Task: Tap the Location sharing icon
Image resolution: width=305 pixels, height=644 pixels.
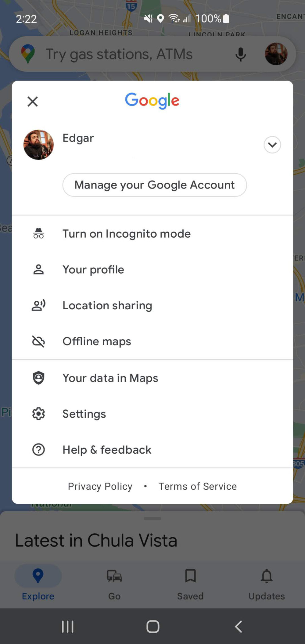Action: pyautogui.click(x=38, y=305)
